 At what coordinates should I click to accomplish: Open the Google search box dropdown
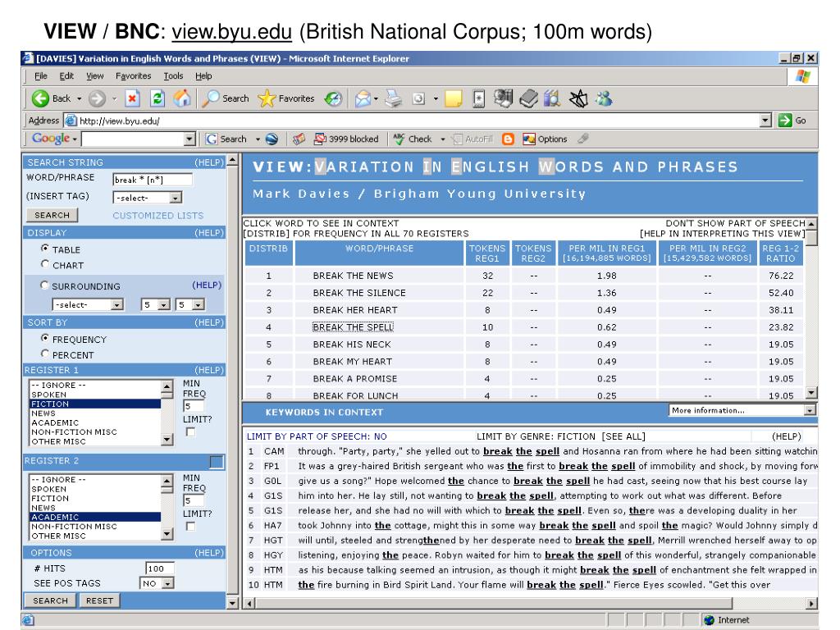(x=189, y=139)
